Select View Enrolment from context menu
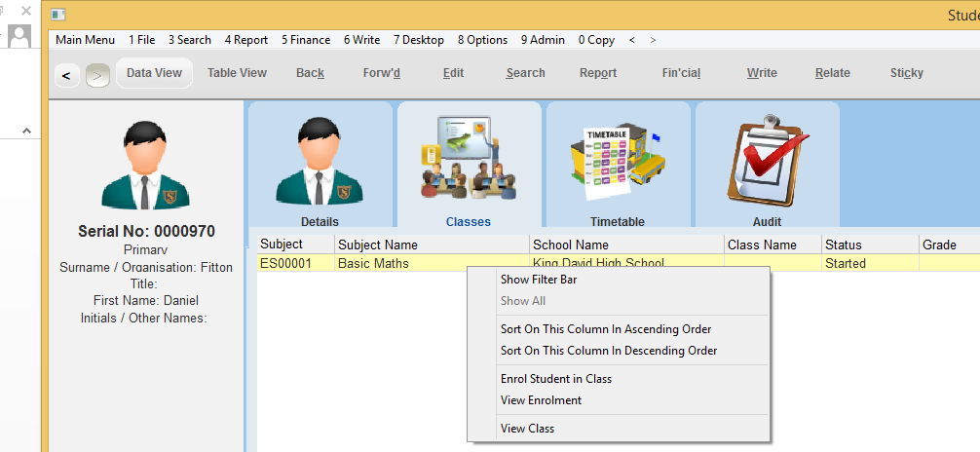980x452 pixels. click(x=541, y=400)
